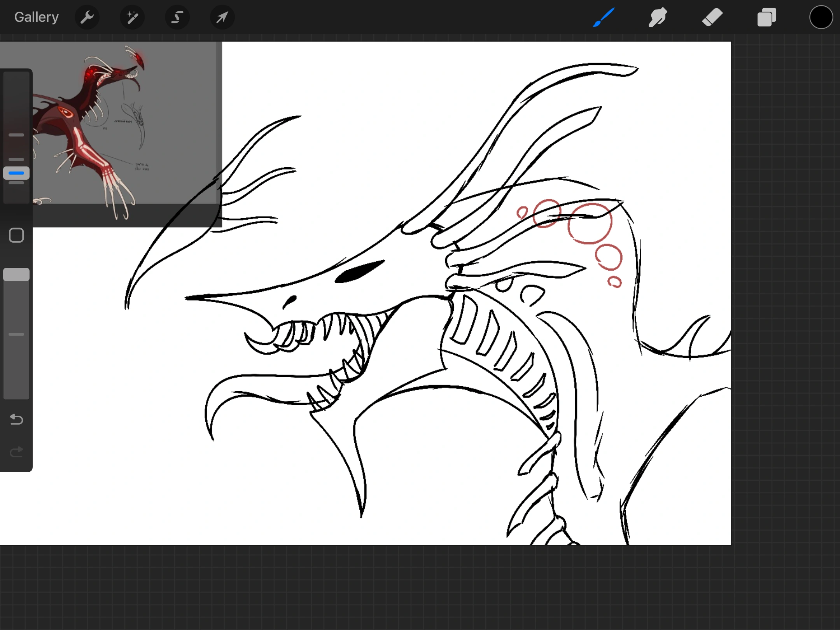The image size is (840, 630).
Task: Open eraser brush settings
Action: [x=712, y=17]
